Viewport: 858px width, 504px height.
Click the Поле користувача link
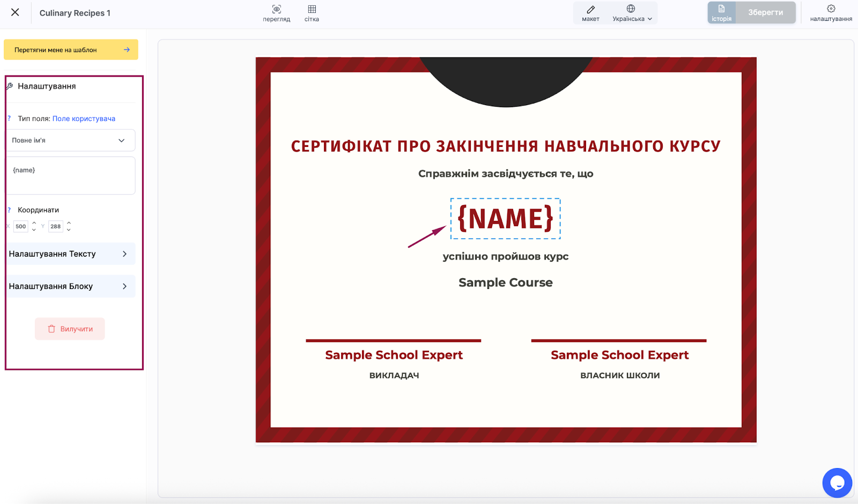[84, 118]
